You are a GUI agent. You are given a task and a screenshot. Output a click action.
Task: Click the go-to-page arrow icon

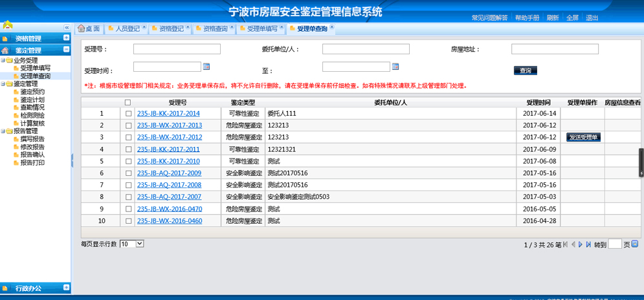[634, 244]
